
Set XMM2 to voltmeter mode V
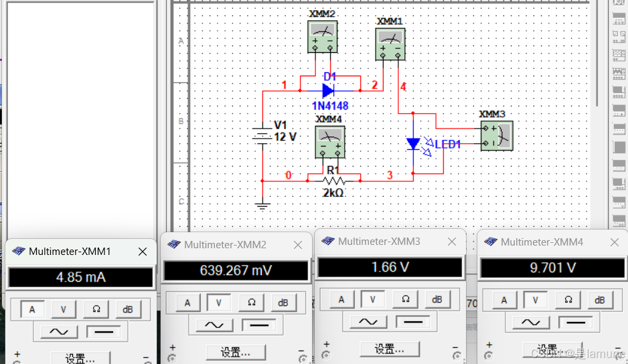pyautogui.click(x=219, y=302)
